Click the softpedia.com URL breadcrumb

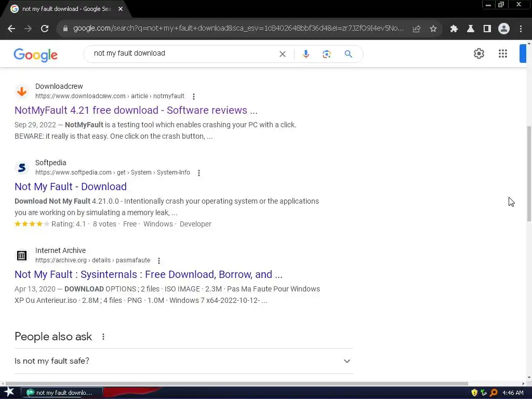coord(113,172)
